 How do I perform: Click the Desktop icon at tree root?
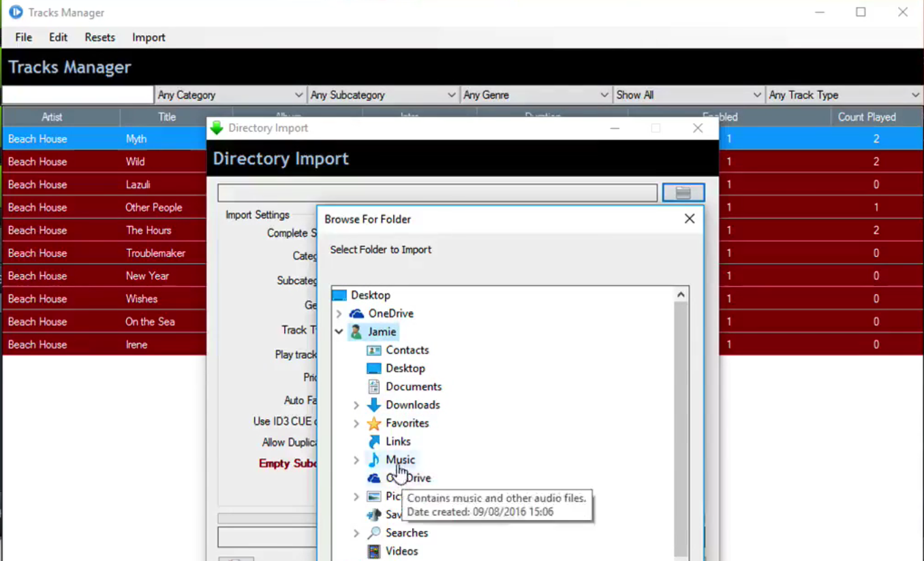pos(339,295)
